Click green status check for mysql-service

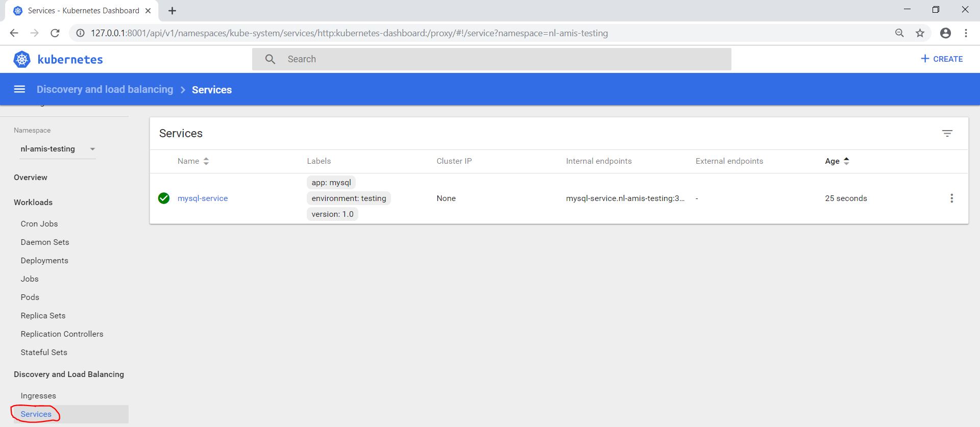click(x=164, y=198)
